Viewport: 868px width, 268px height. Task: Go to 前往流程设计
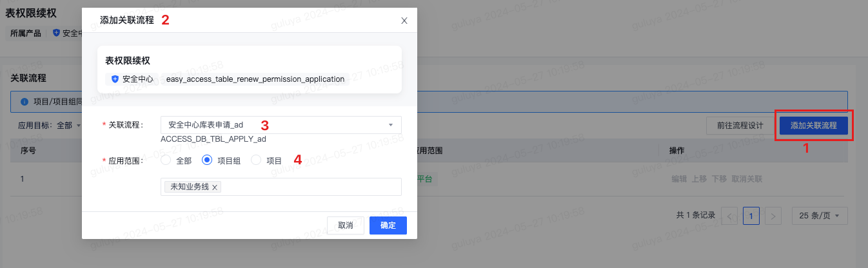(x=740, y=126)
